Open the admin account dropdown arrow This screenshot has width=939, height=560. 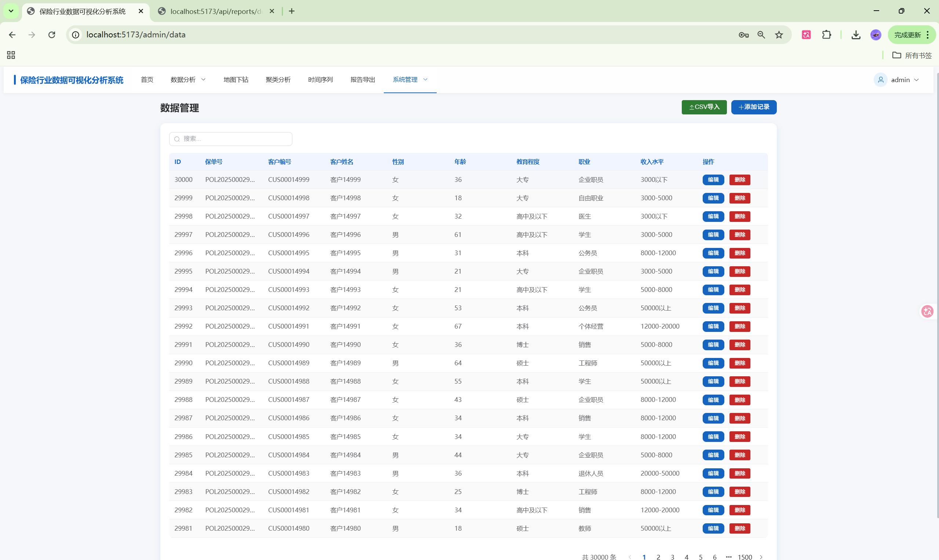pos(917,80)
